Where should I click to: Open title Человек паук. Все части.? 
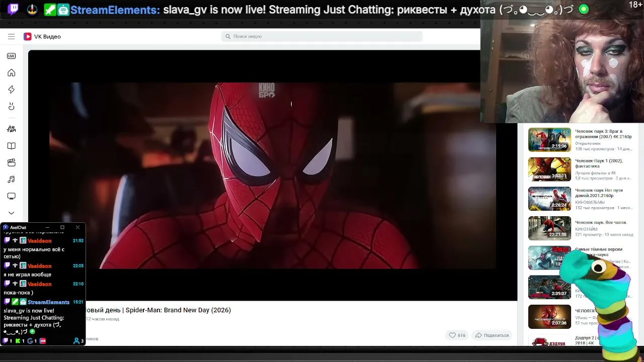pyautogui.click(x=601, y=222)
